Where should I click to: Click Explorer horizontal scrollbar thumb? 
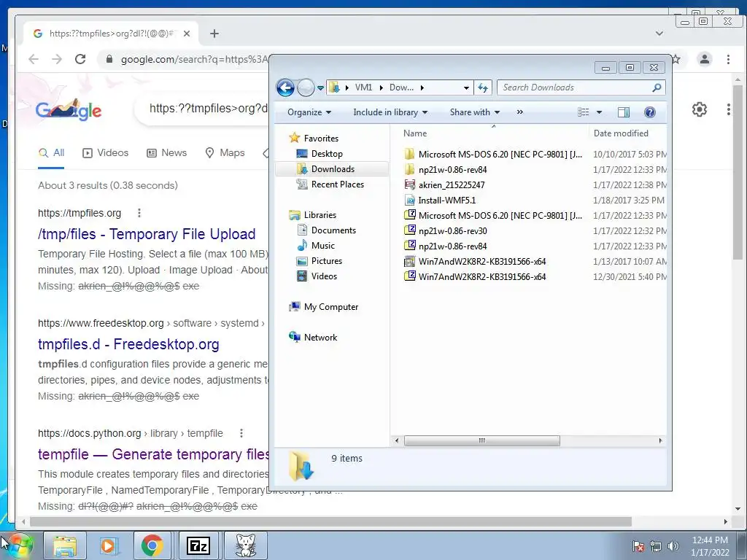click(x=481, y=441)
